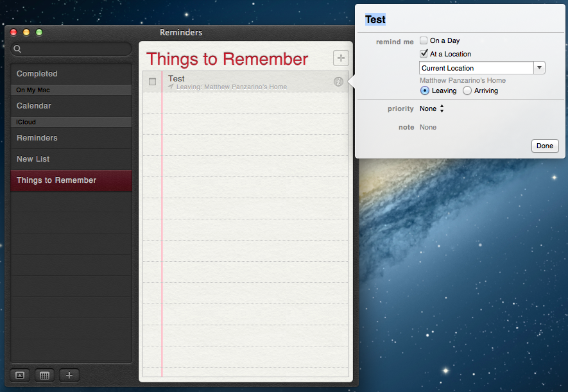Click the Things to Remember list heading
The height and width of the screenshot is (392, 568).
[x=227, y=59]
